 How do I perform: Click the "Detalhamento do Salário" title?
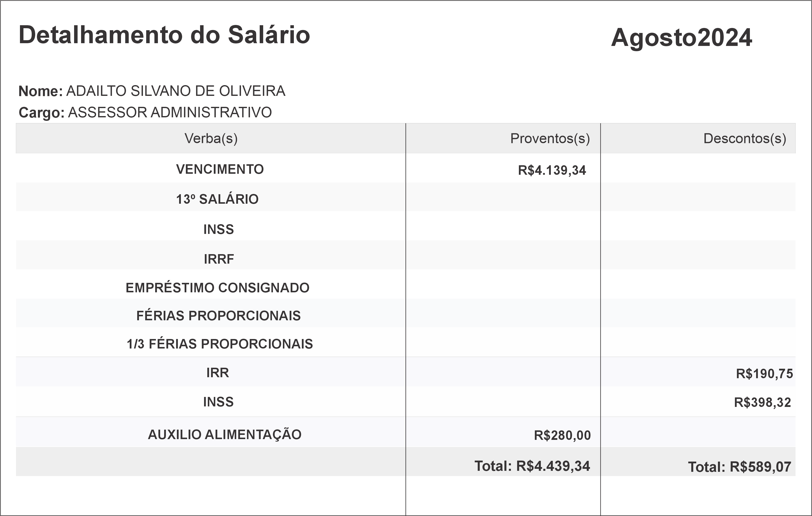point(164,35)
